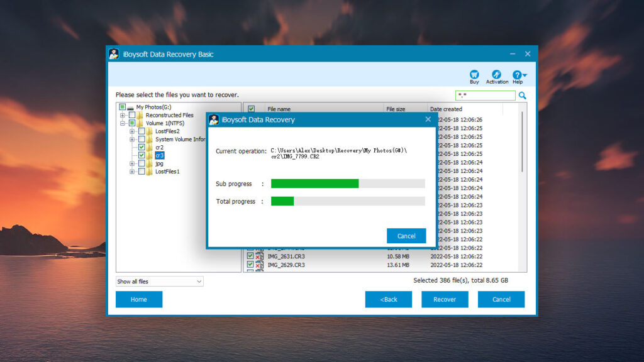644x362 pixels.
Task: Expand the LostFiles1 tree node
Action: (132, 170)
